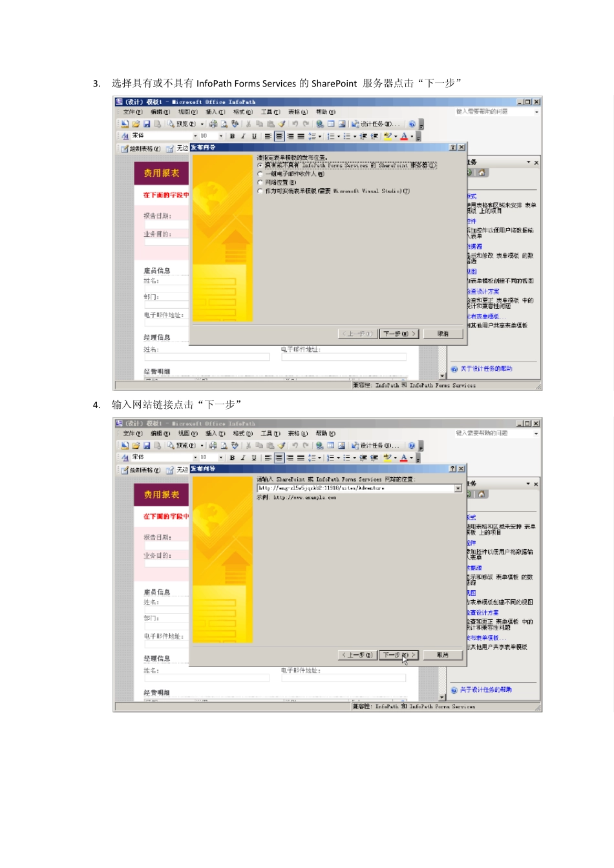The width and height of the screenshot is (614, 868).
Task: Click 设计任务 toolbar button in lower screenshot
Action: coord(376,445)
